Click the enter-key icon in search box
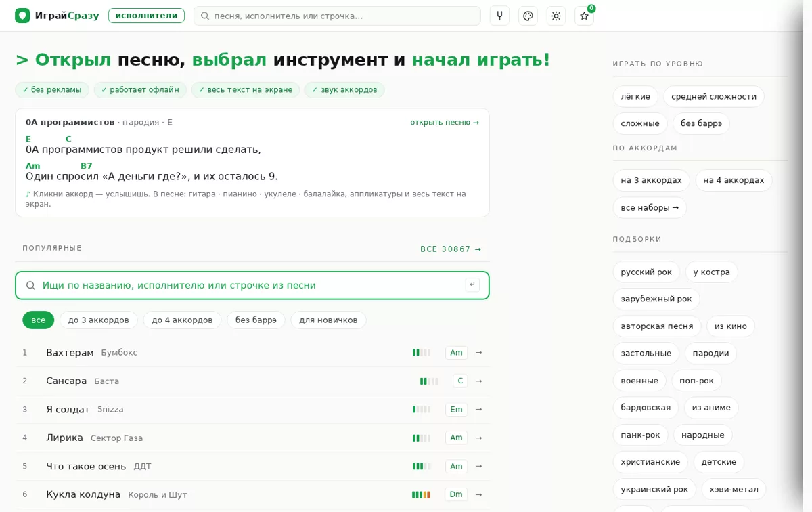The image size is (812, 512). (472, 285)
